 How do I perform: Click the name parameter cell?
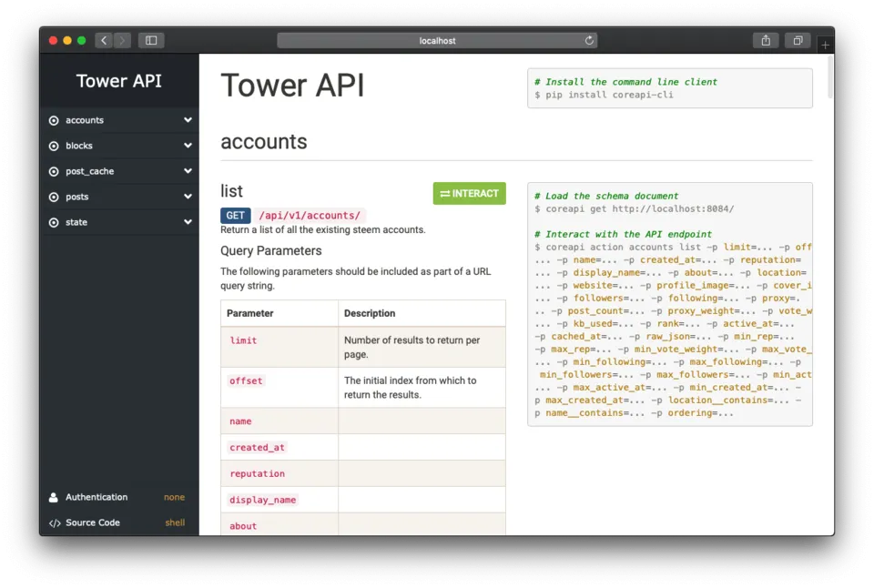pyautogui.click(x=279, y=421)
